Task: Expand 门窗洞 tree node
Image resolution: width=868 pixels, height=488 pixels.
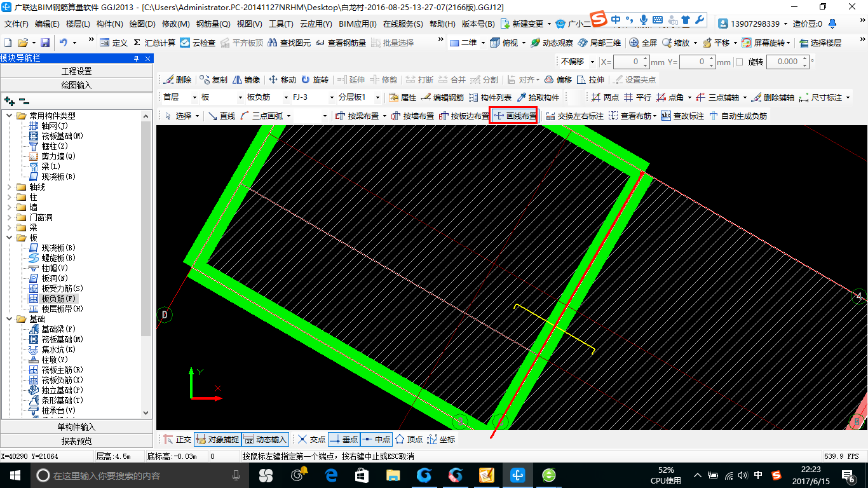Action: (x=9, y=217)
